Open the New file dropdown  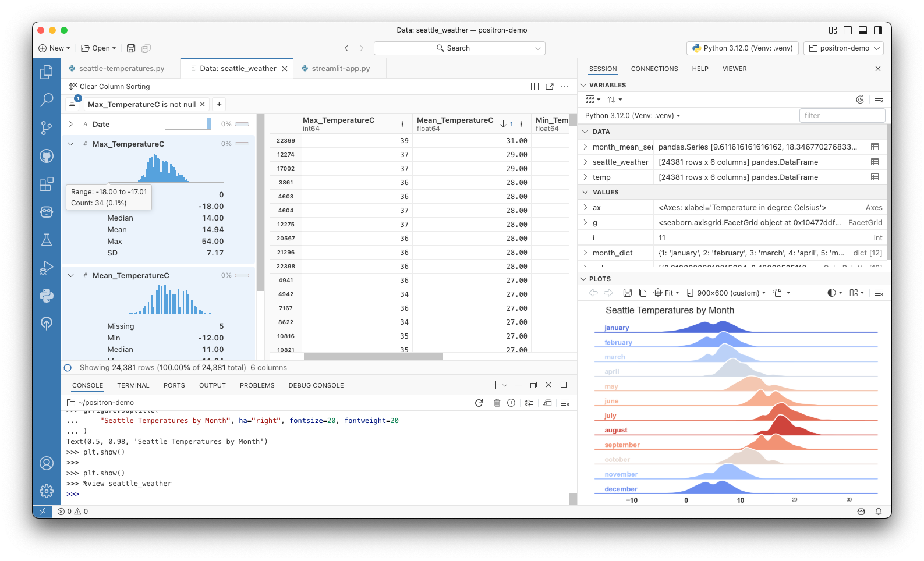point(54,48)
